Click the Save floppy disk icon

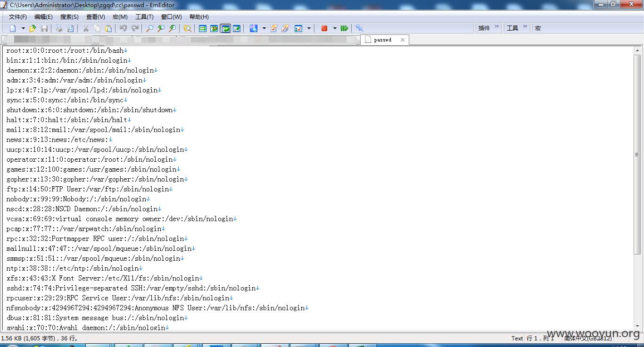pos(44,28)
